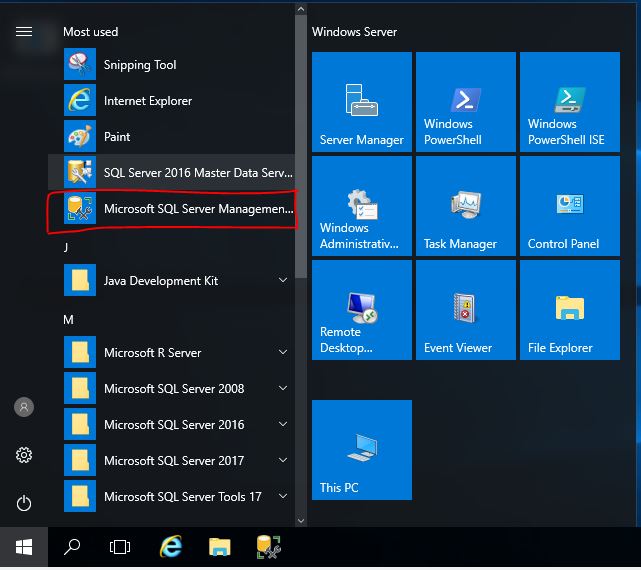Image resolution: width=641 pixels, height=570 pixels.
Task: Launch the Windows PowerShell tile
Action: tap(466, 102)
